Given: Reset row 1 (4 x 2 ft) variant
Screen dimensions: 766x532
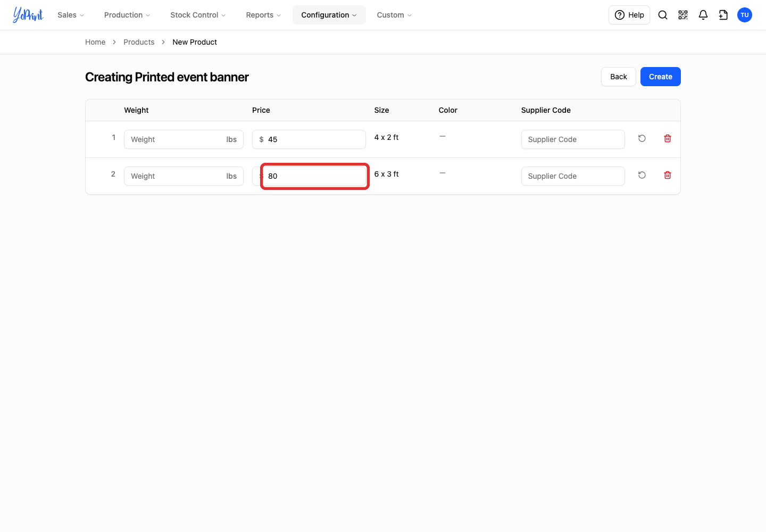Looking at the screenshot, I should [x=642, y=138].
